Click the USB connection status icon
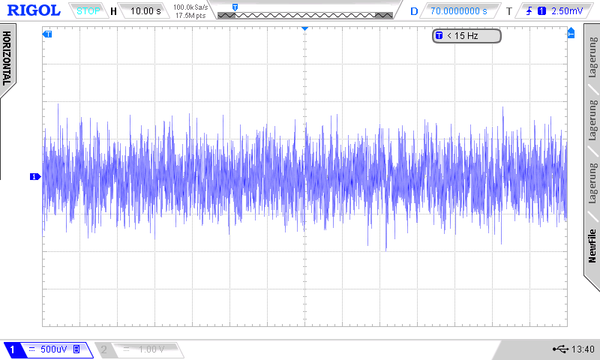The width and height of the screenshot is (600, 360). [560, 349]
